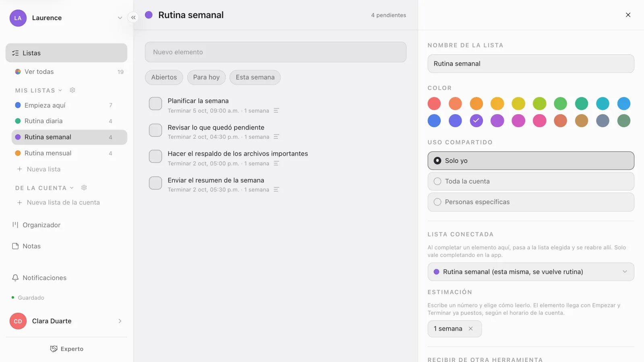Pick the hot pink color swatch
The width and height of the screenshot is (644, 362).
click(539, 121)
